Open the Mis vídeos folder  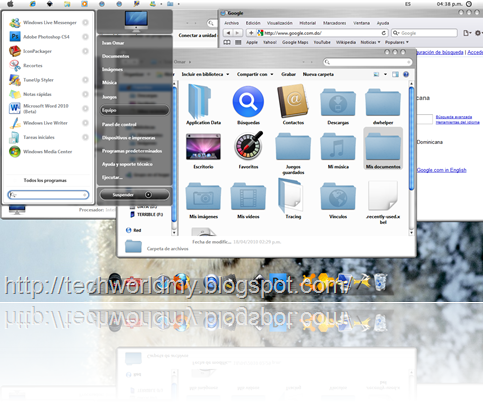tap(248, 200)
